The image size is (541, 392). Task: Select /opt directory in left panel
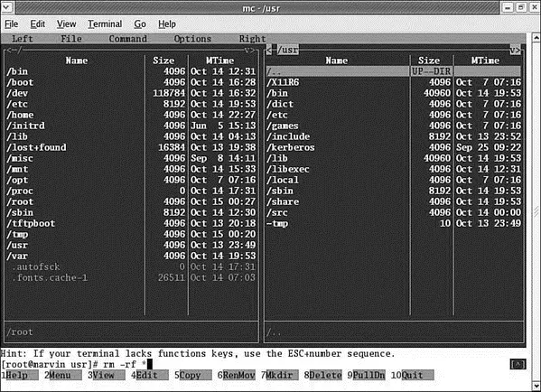(x=131, y=180)
